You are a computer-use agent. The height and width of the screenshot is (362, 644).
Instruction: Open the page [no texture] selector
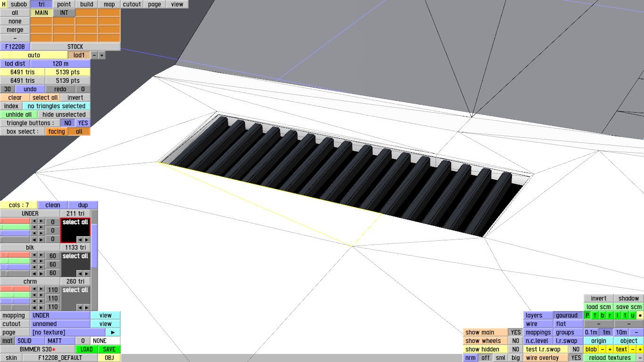point(67,332)
